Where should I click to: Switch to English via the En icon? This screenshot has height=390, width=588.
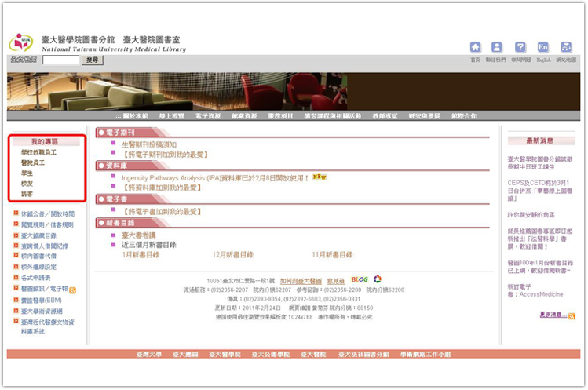(542, 47)
